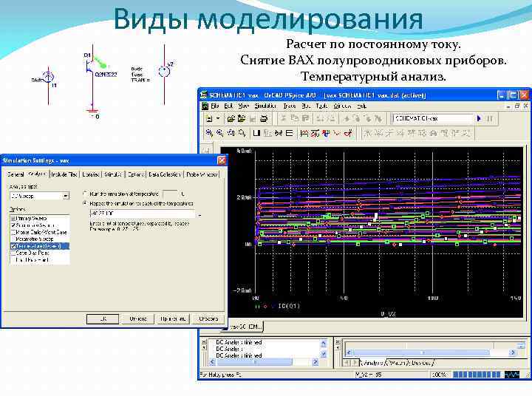
Task: Click the Copy icon in the toolbar
Action: coord(294,118)
